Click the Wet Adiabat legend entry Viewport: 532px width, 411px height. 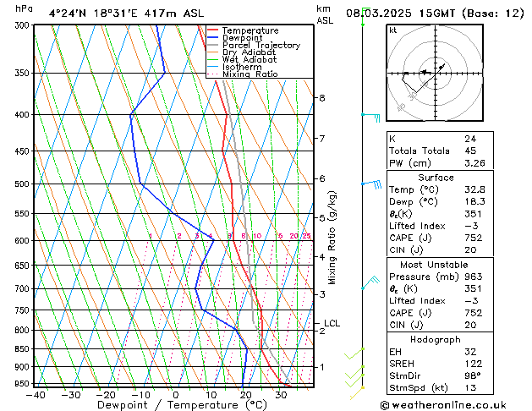pyautogui.click(x=249, y=60)
